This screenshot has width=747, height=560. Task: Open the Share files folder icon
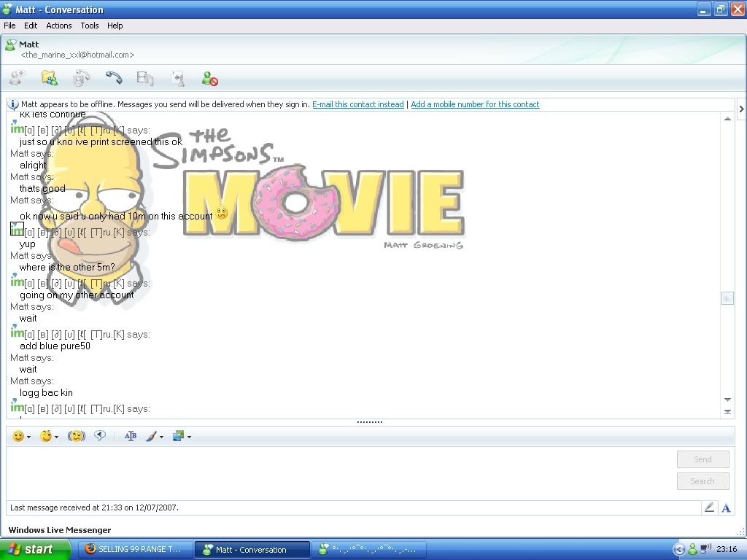[49, 77]
